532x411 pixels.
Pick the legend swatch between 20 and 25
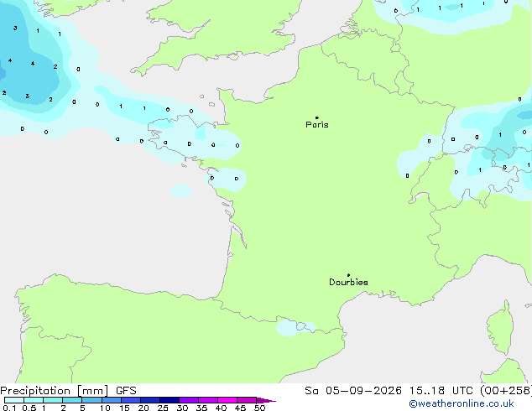click(150, 400)
